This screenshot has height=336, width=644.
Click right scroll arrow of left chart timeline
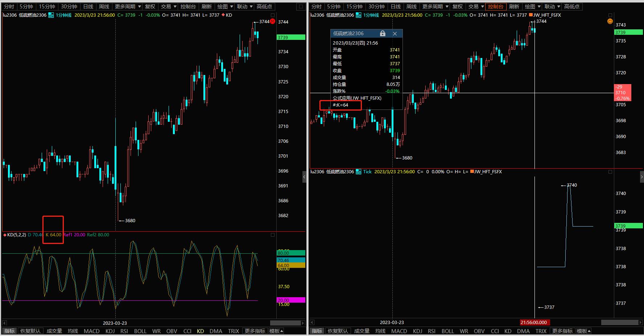303,323
